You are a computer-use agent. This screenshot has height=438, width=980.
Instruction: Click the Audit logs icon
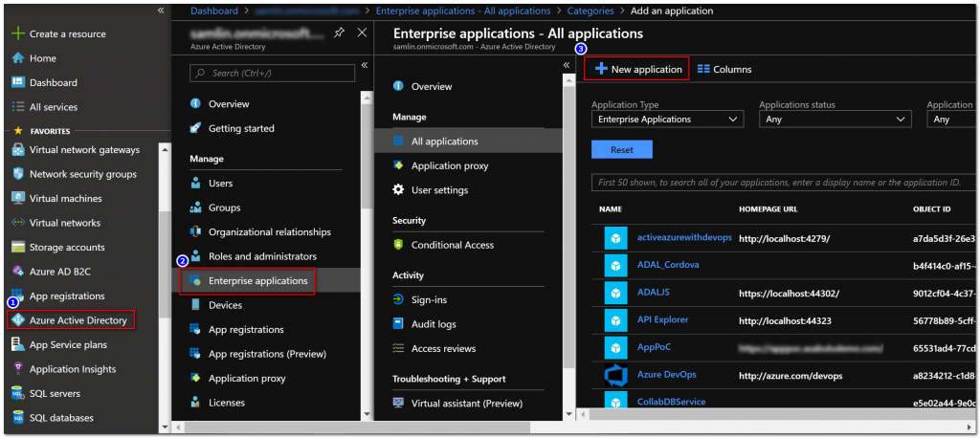coord(398,324)
